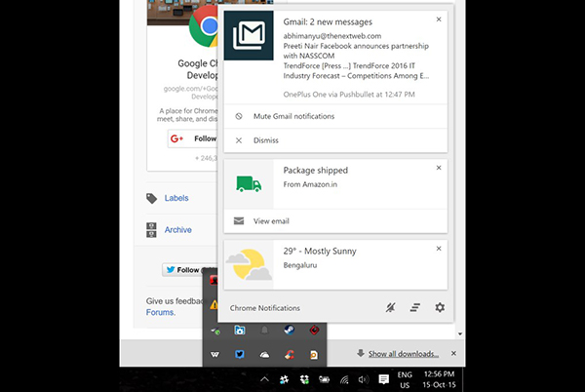Viewport: 585px width, 392px height.
Task: Open Steam from the tray overflow
Action: [290, 331]
